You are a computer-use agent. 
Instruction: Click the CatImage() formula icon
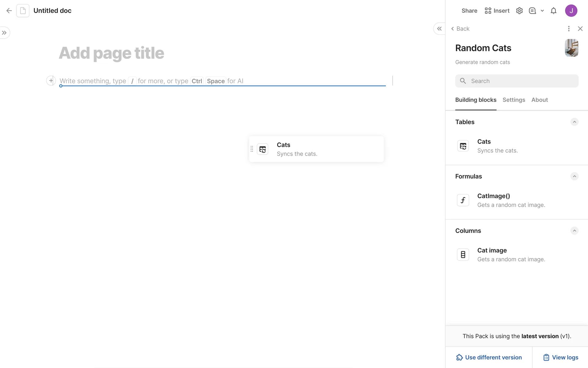[x=463, y=200]
